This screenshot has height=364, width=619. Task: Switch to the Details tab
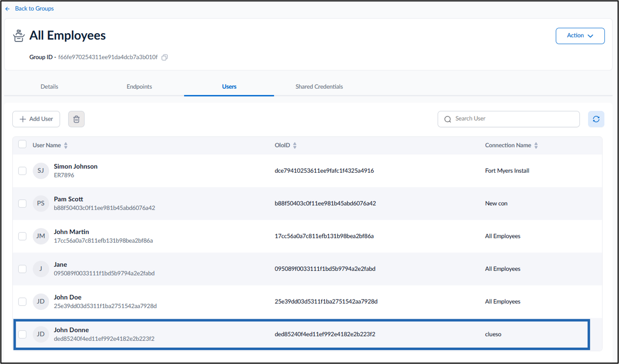coord(49,87)
